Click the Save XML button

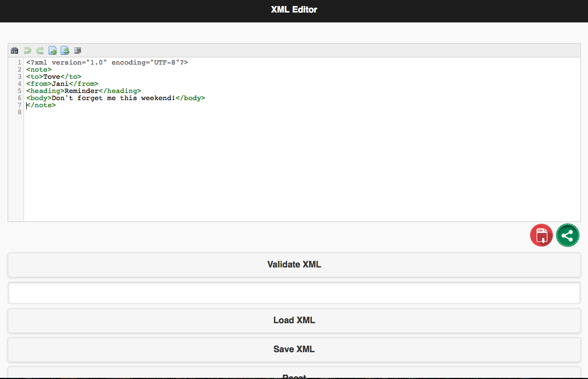(294, 349)
